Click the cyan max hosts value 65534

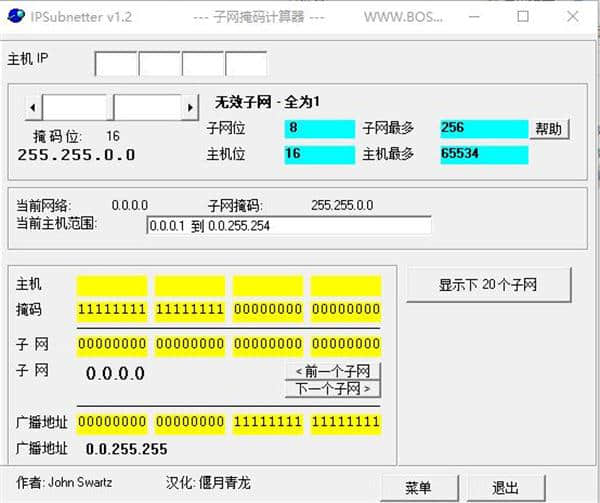pyautogui.click(x=484, y=154)
